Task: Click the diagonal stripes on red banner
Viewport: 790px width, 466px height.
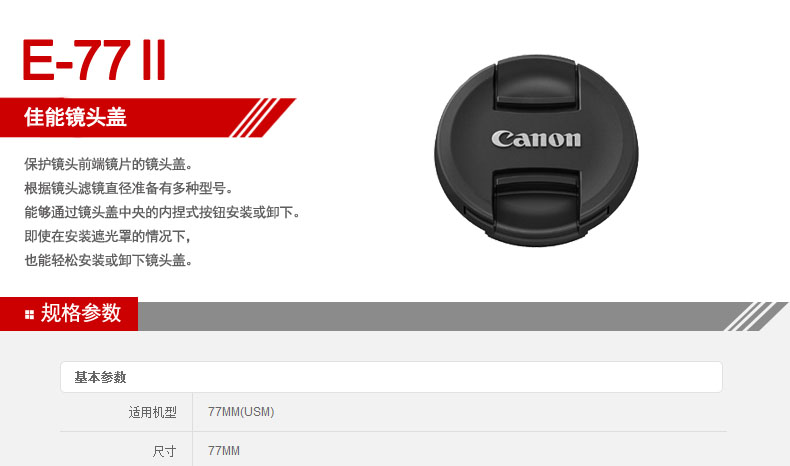Action: tap(255, 117)
